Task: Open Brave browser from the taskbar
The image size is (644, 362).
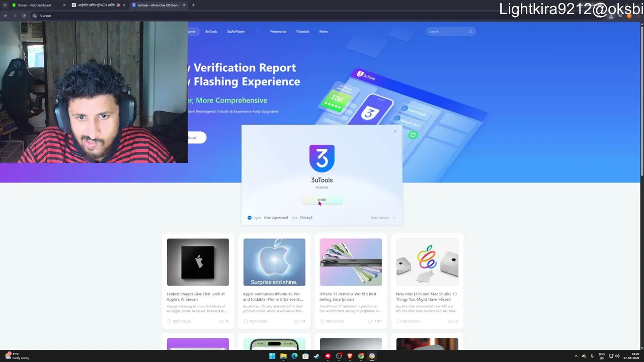Action: (350, 356)
